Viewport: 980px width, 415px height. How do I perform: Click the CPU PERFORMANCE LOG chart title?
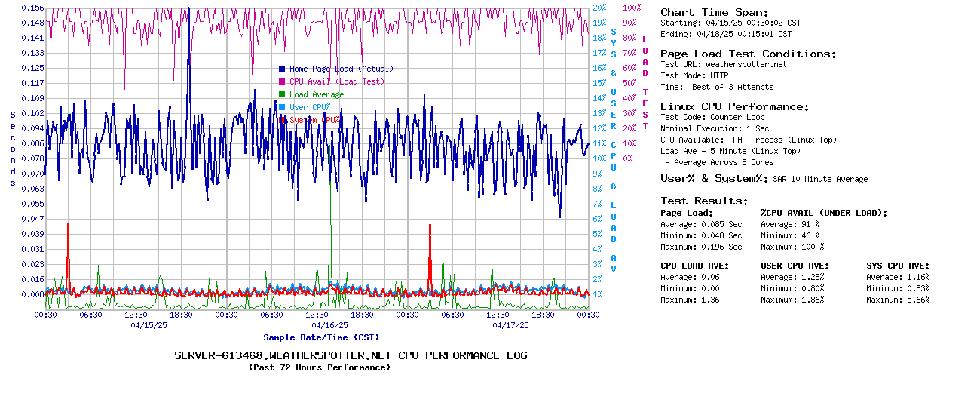[x=351, y=355]
